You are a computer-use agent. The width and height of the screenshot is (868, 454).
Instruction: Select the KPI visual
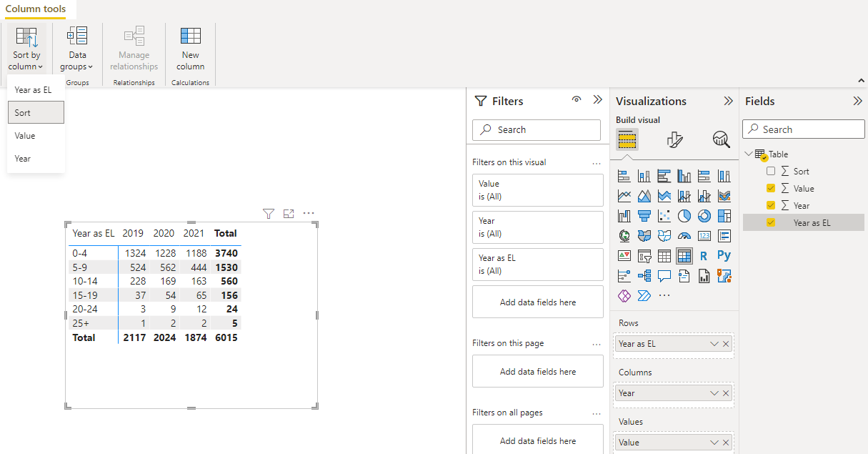[624, 256]
